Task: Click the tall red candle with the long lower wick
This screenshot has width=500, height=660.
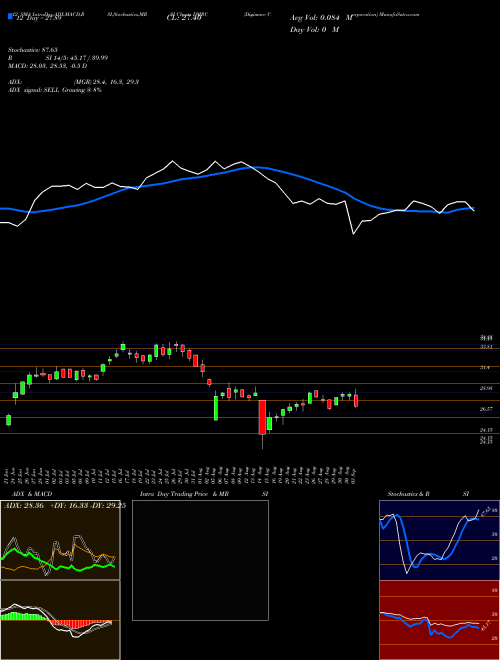Action: (262, 417)
